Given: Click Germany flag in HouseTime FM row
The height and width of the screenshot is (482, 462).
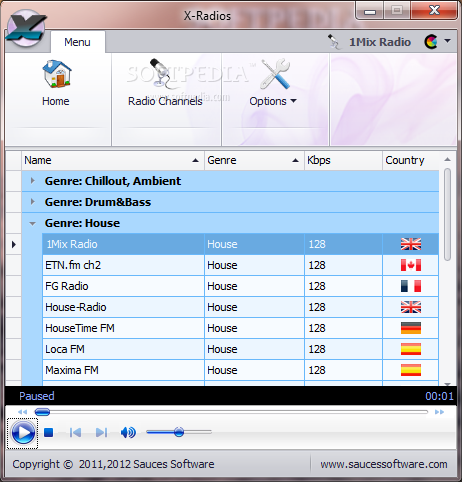Looking at the screenshot, I should point(411,328).
